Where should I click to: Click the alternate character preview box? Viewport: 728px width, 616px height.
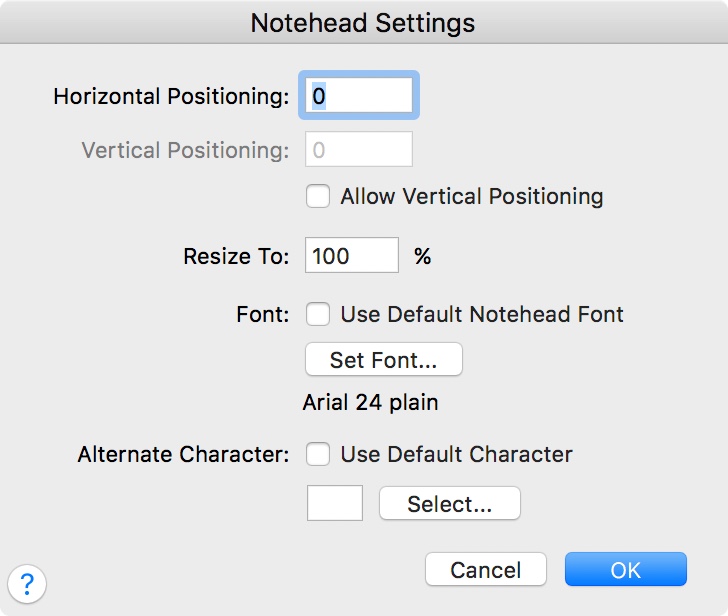click(x=335, y=504)
